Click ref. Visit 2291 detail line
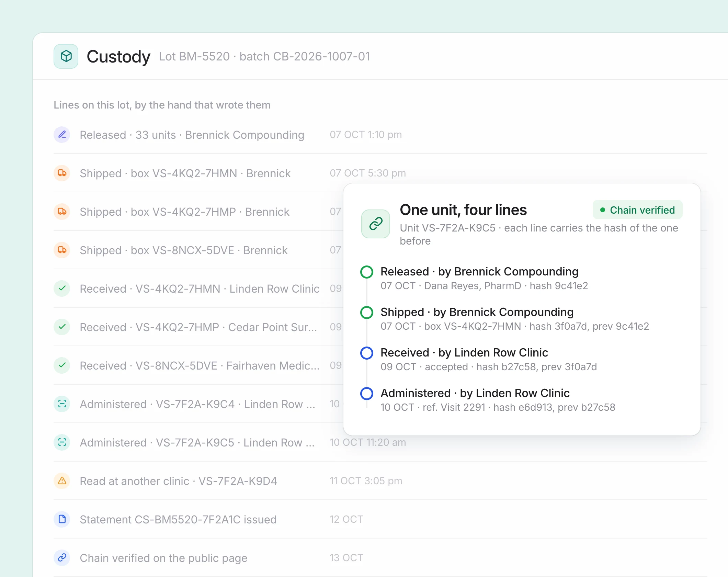The image size is (728, 577). pos(498,407)
